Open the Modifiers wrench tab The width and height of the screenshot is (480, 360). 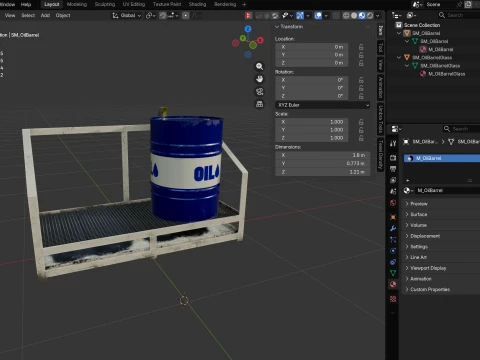393,228
